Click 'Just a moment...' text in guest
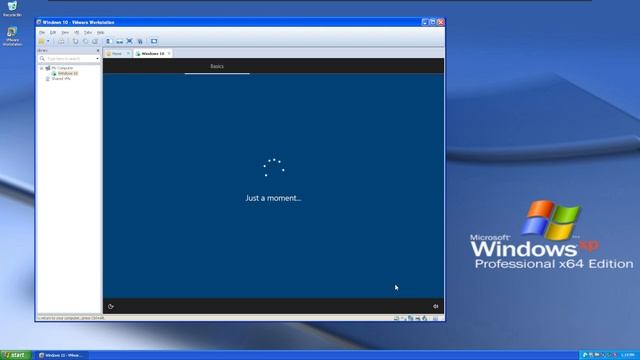Image resolution: width=640 pixels, height=360 pixels. point(273,198)
